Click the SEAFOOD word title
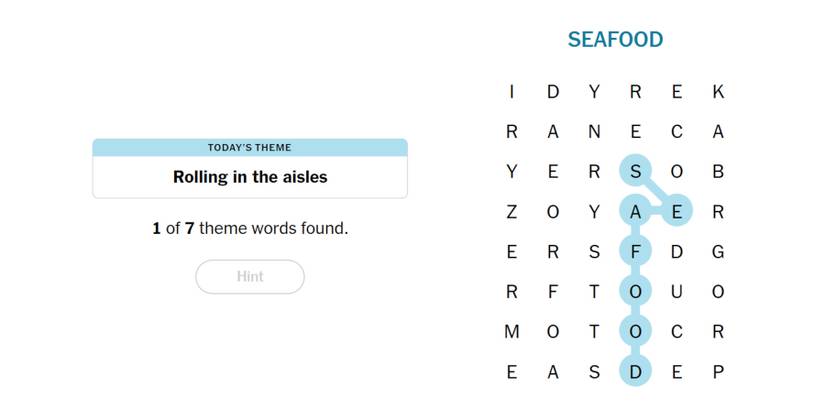This screenshot has height=413, width=825. click(615, 40)
